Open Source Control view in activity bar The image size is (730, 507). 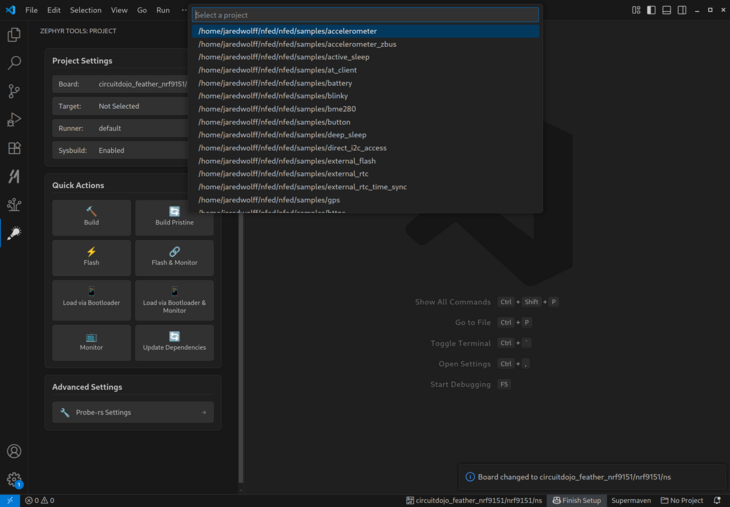tap(14, 91)
